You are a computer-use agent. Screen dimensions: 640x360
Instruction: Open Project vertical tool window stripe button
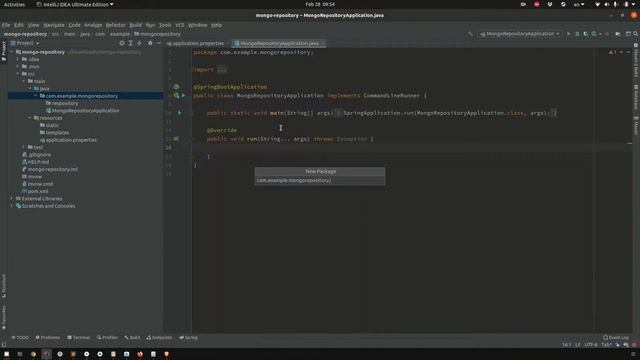pyautogui.click(x=4, y=51)
